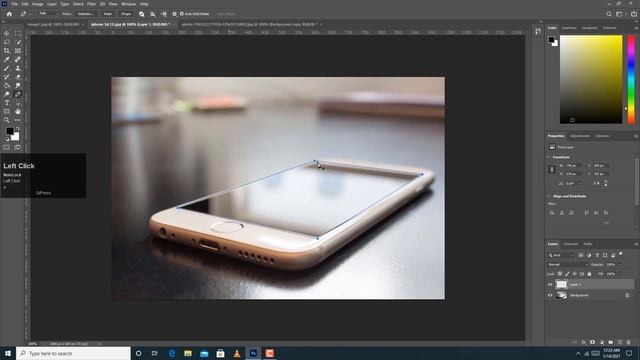Open the Window menu
Viewport: 640px width, 360px height.
pyautogui.click(x=128, y=4)
